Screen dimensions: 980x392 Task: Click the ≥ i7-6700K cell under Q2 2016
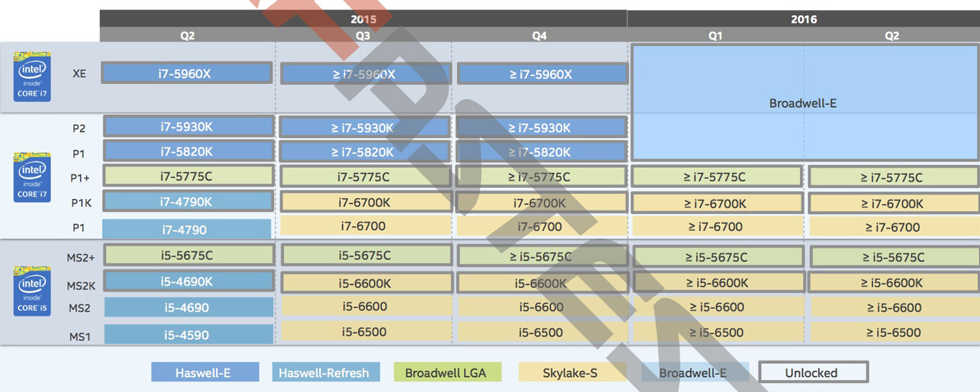[894, 202]
